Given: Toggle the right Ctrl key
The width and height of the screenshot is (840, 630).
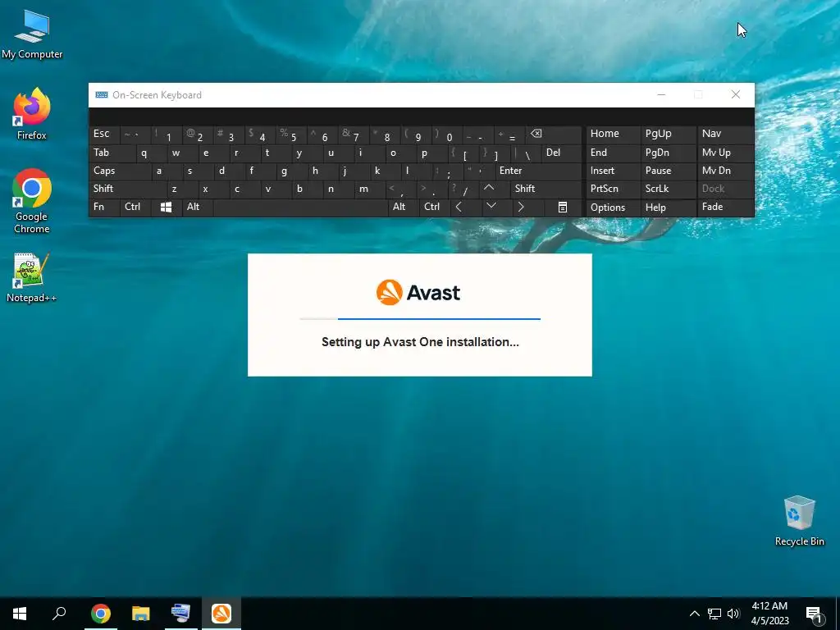Looking at the screenshot, I should (x=435, y=208).
